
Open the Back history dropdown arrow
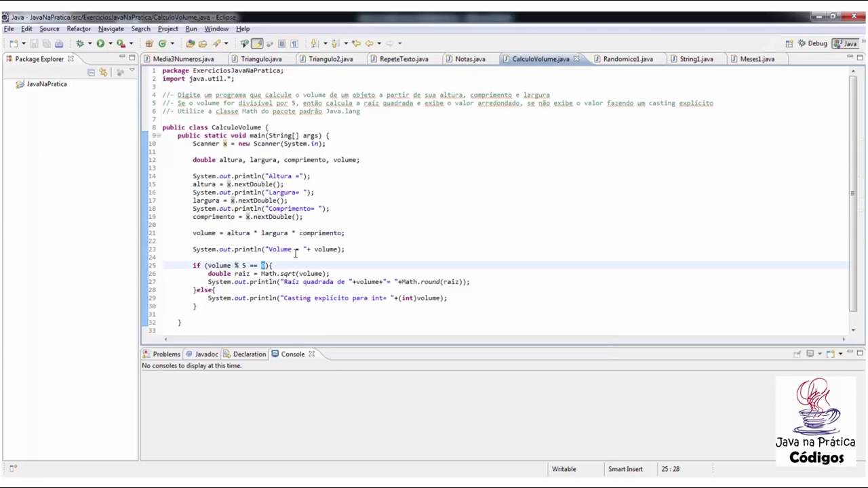coord(379,43)
